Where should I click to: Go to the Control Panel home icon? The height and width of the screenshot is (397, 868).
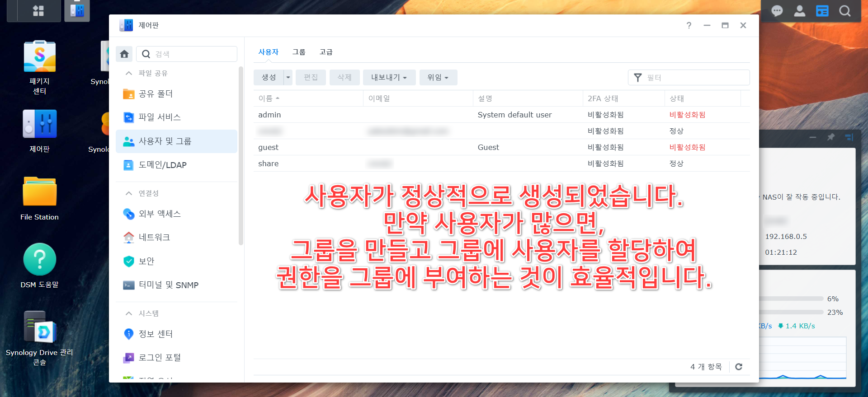click(x=124, y=54)
